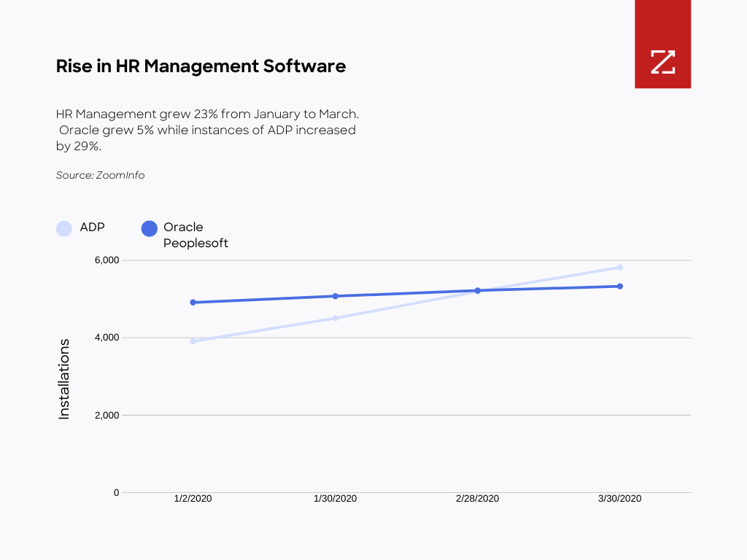The height and width of the screenshot is (560, 747).
Task: Click the Oracle data point at 1/2/2020
Action: tap(193, 303)
